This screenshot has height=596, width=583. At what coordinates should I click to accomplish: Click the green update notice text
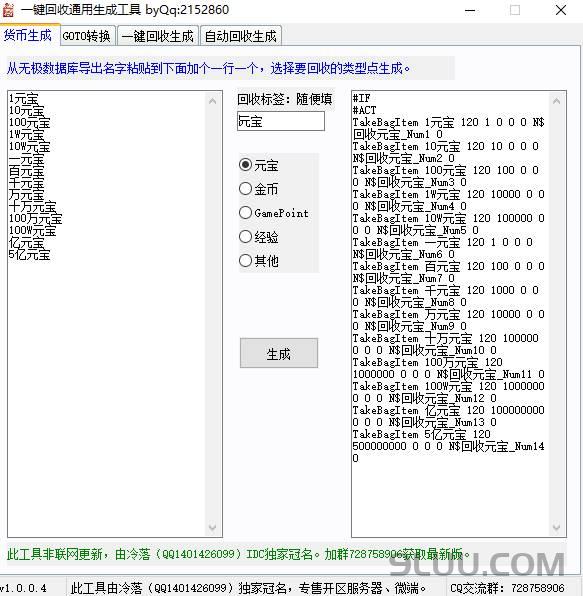[239, 554]
